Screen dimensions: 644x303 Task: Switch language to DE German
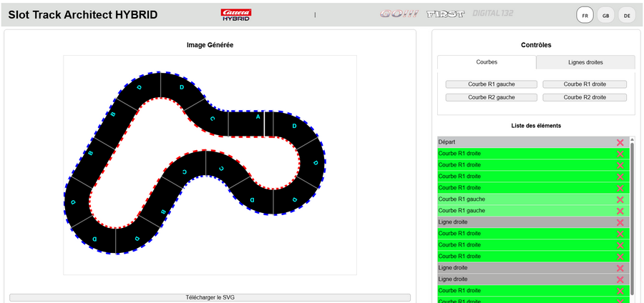(x=627, y=15)
